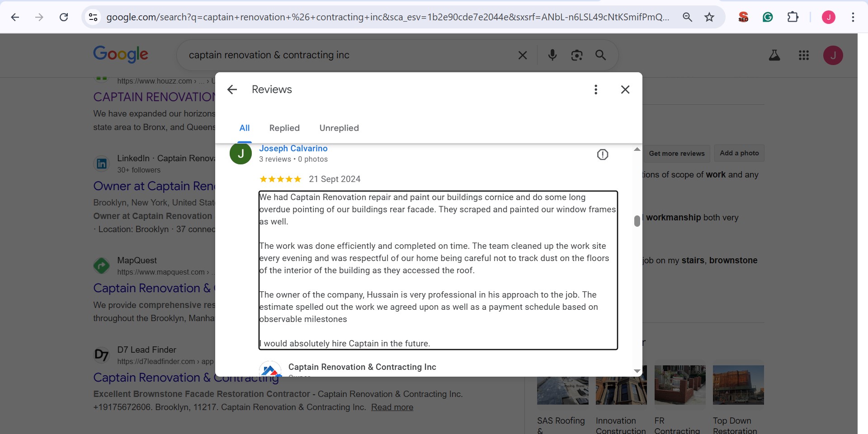Close the Reviews dialog
The width and height of the screenshot is (868, 434).
pyautogui.click(x=625, y=89)
